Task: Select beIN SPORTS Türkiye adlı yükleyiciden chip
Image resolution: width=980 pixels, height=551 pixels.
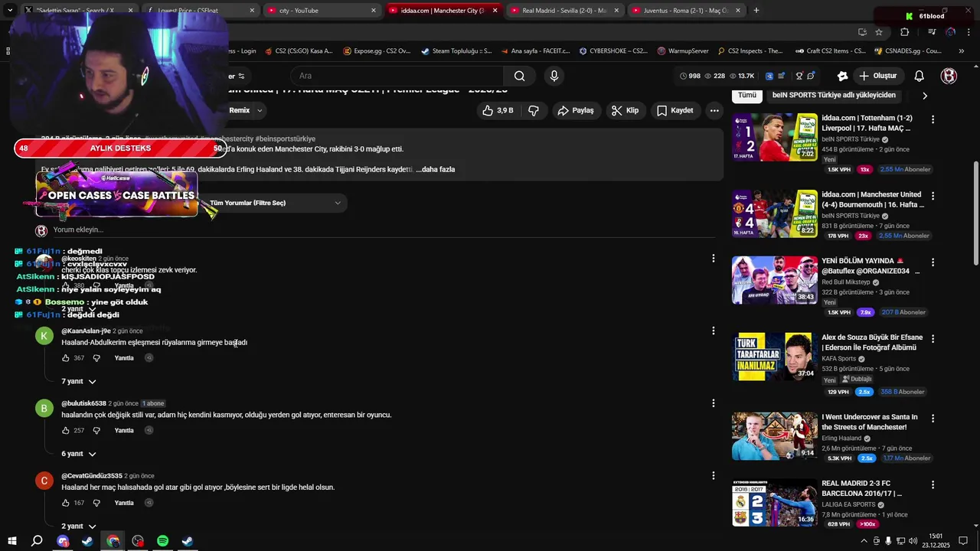Action: pyautogui.click(x=834, y=95)
